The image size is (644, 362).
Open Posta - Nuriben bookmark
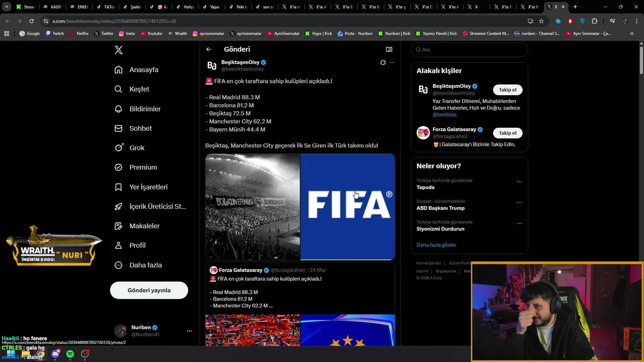(x=355, y=34)
